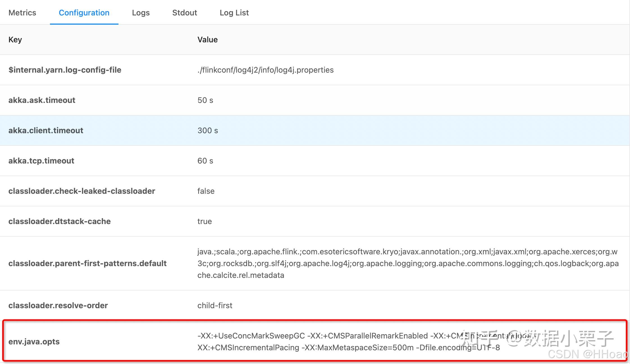Select the classloader.parent-first-patterns.default row
This screenshot has height=364, width=630.
point(87,263)
